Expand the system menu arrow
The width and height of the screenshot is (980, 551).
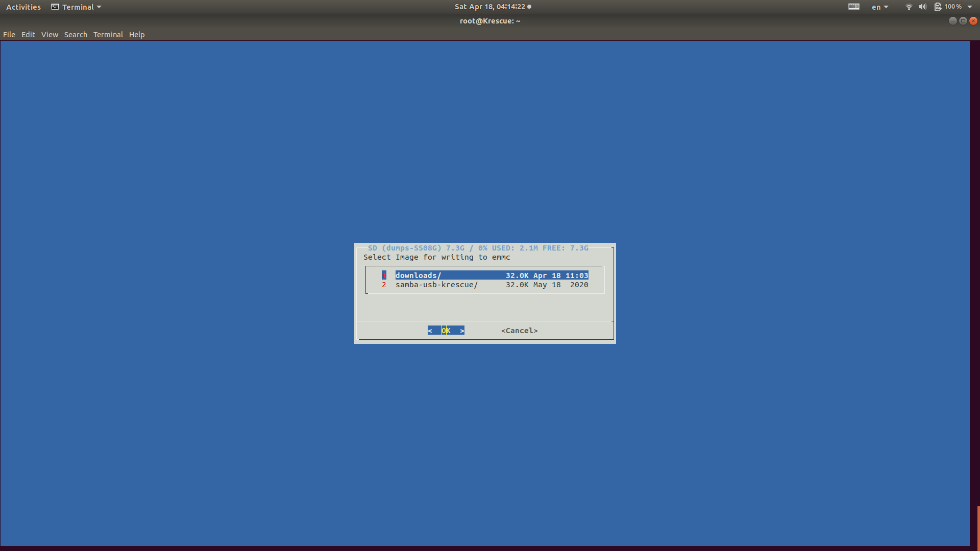pyautogui.click(x=970, y=7)
